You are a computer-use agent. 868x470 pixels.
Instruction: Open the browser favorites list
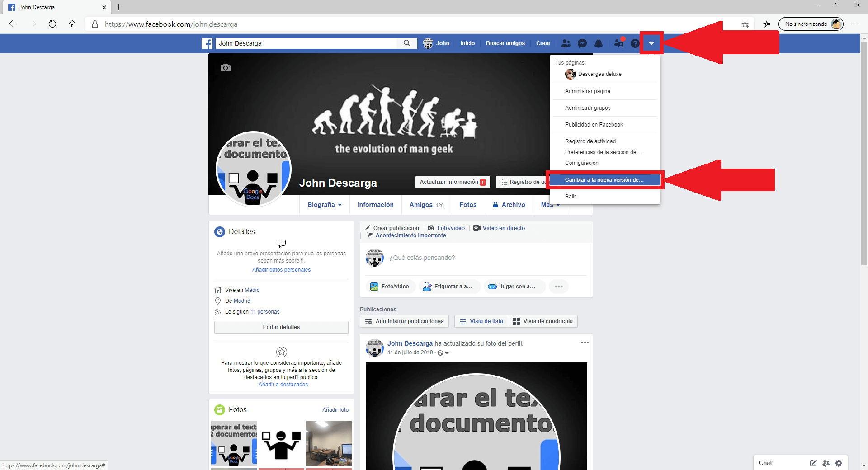767,24
